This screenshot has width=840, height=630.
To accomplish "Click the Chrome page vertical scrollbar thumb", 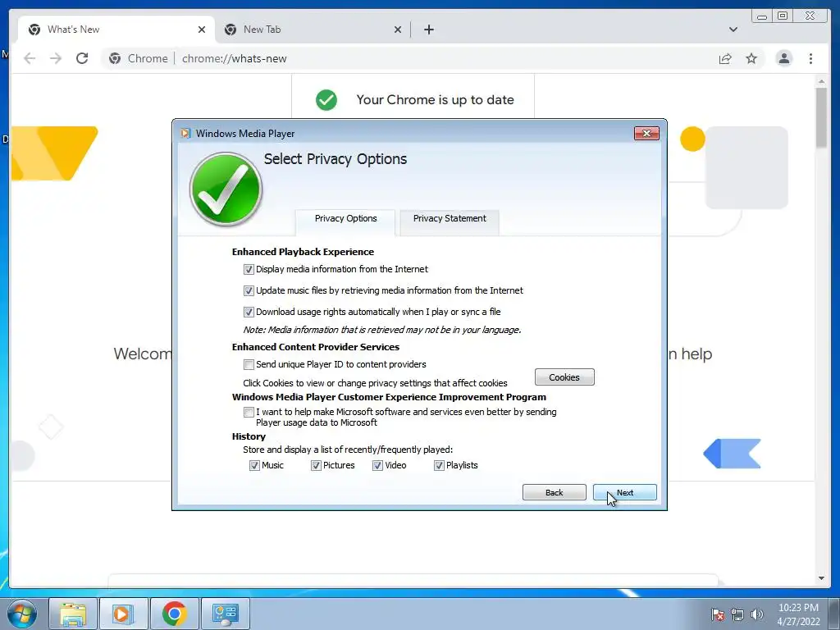I will 821,118.
